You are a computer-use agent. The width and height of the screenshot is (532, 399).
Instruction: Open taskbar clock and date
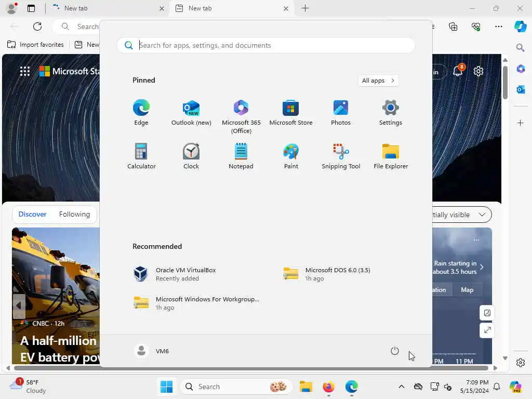(x=474, y=387)
